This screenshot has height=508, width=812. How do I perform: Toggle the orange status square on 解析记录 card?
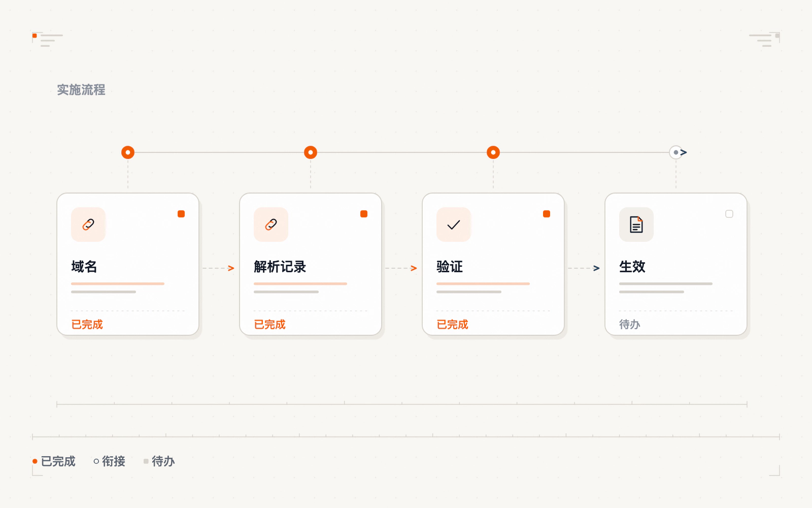tap(364, 214)
